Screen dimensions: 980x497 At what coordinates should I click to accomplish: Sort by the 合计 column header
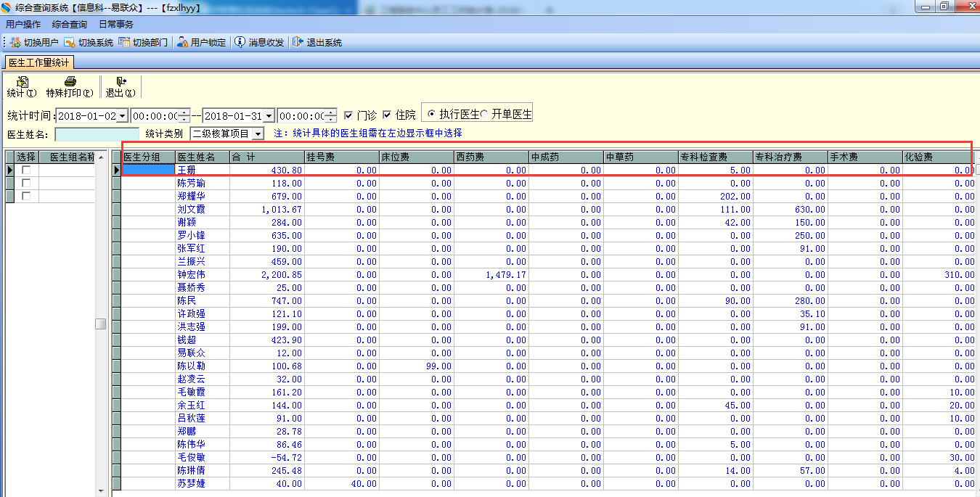click(267, 157)
